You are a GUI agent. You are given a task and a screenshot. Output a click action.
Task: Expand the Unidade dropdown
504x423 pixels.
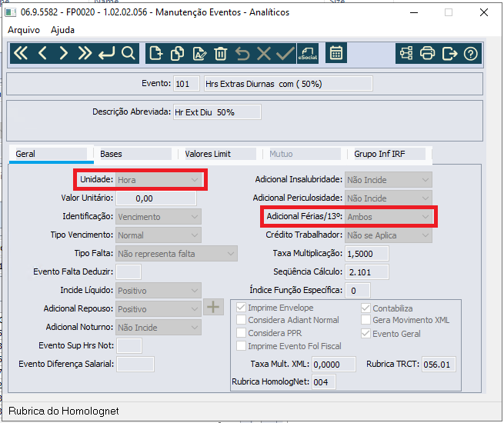coord(159,180)
